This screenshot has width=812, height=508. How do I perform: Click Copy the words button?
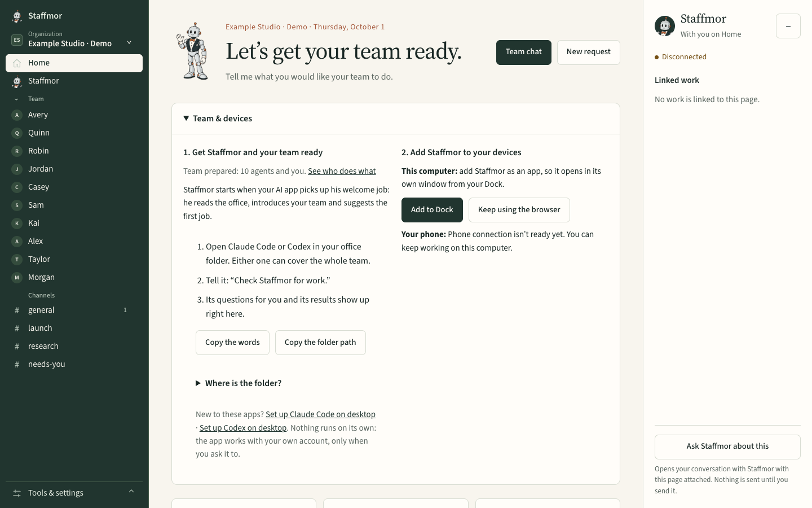coord(232,343)
